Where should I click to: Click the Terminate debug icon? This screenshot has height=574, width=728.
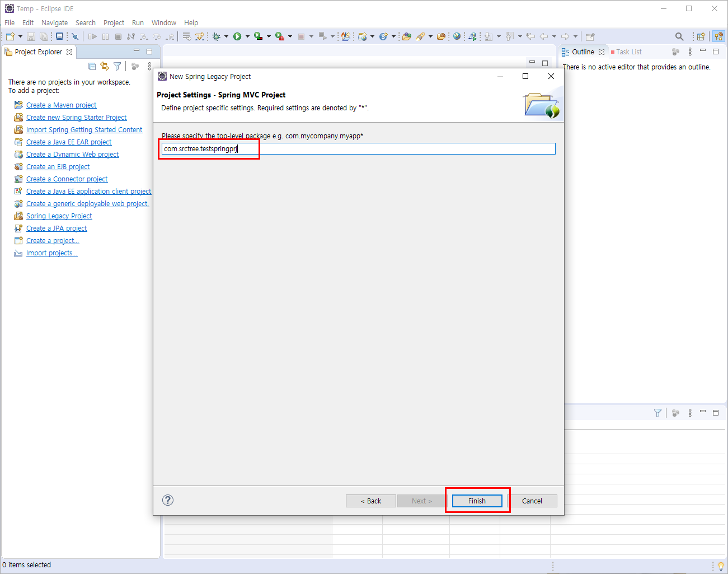(x=118, y=36)
